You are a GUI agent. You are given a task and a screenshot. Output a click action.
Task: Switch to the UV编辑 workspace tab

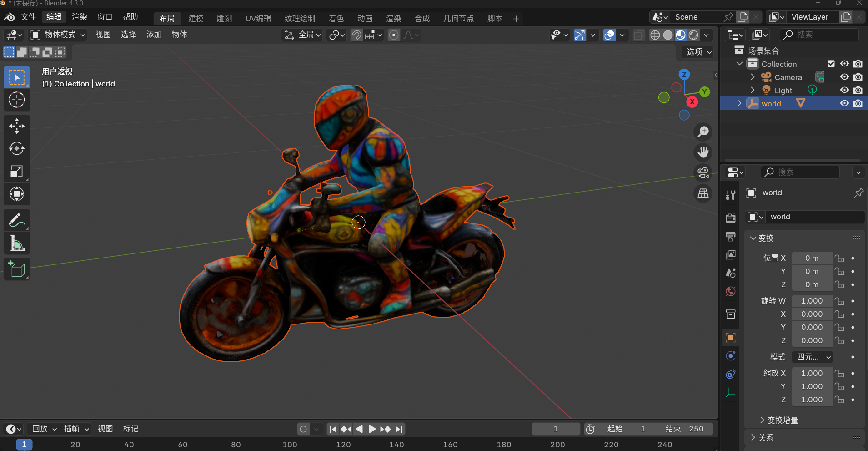(x=258, y=19)
